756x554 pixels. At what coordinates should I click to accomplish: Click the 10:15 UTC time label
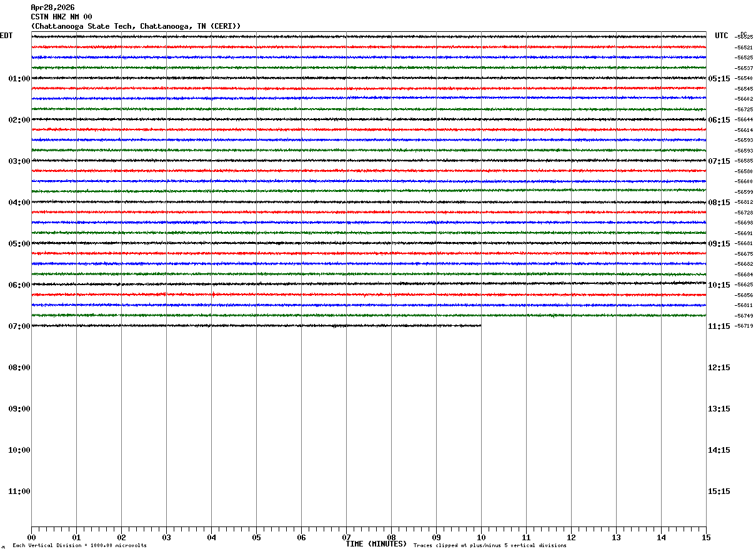719,285
